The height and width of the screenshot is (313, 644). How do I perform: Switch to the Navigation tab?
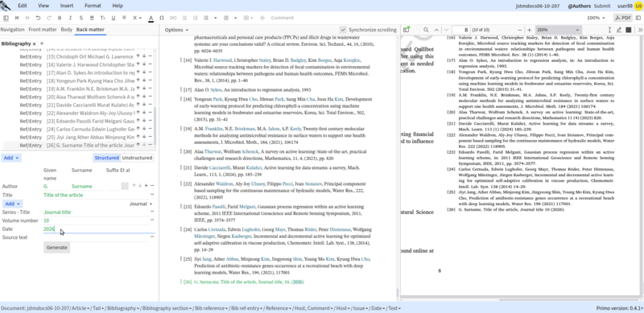[x=12, y=30]
